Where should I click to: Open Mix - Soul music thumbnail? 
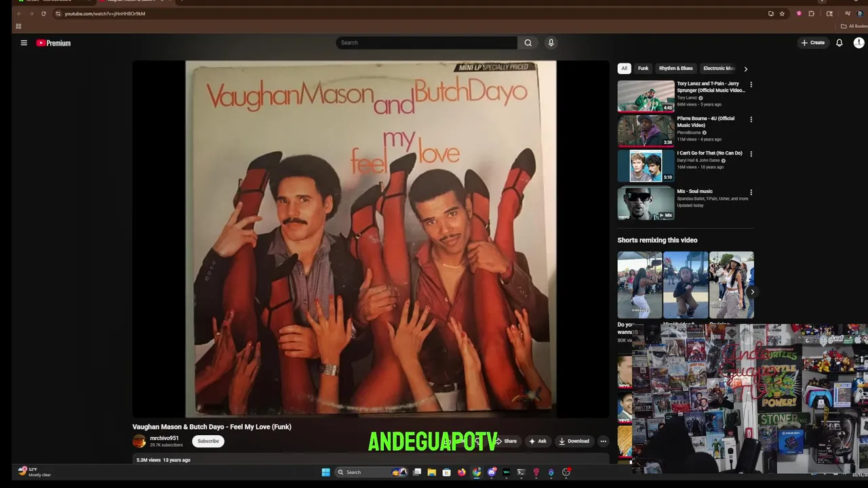pyautogui.click(x=646, y=203)
